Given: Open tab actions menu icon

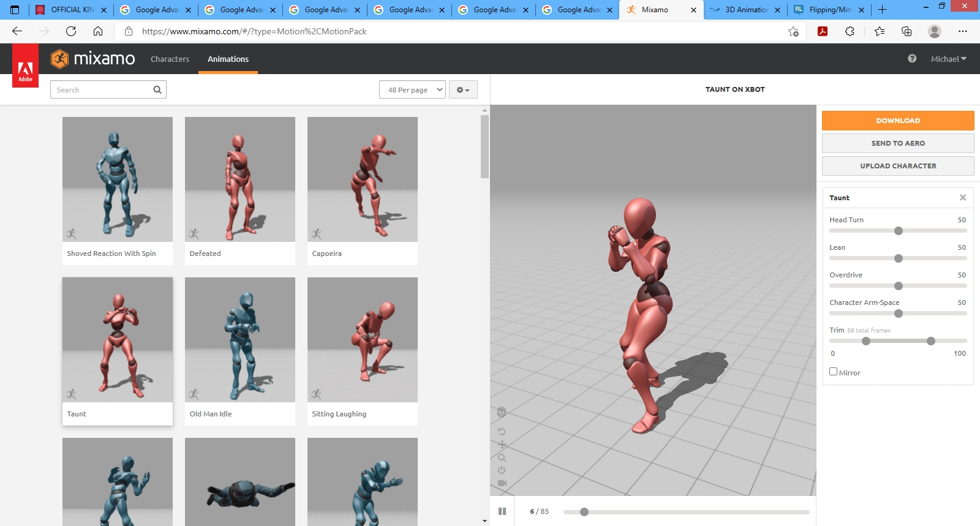Looking at the screenshot, I should (x=15, y=10).
